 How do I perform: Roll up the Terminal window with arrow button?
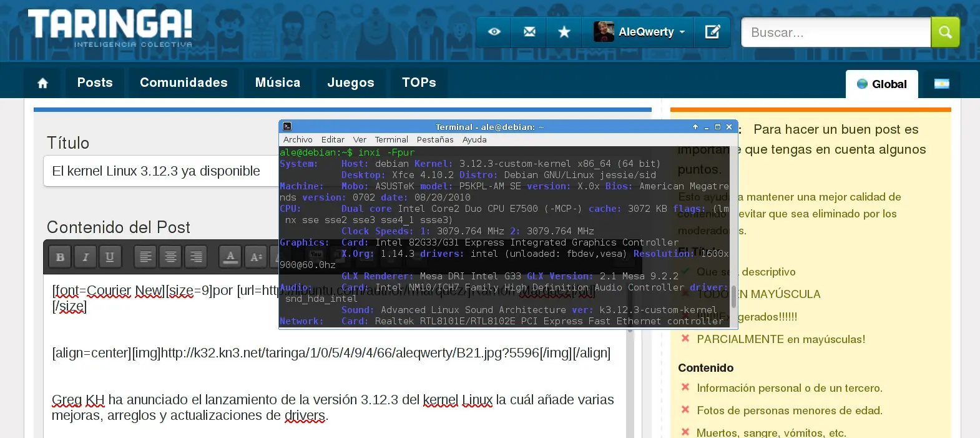click(x=695, y=127)
